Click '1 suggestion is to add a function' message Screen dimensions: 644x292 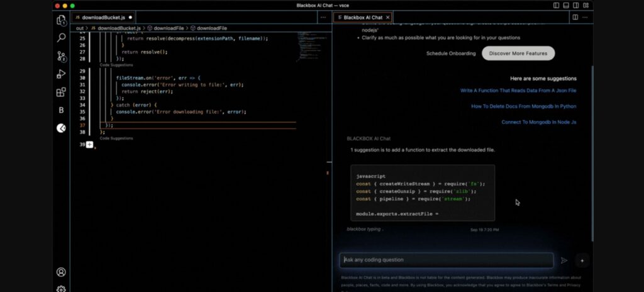(x=422, y=150)
